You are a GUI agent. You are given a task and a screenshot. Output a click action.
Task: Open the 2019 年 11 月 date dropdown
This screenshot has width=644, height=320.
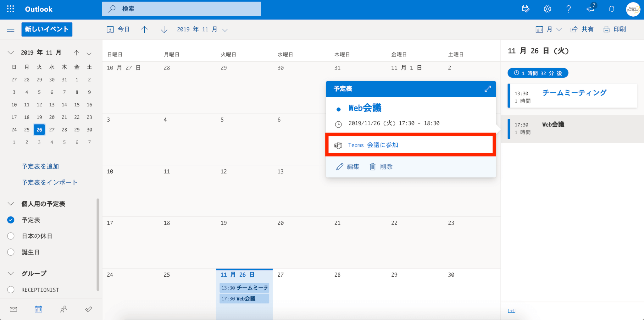tap(202, 30)
